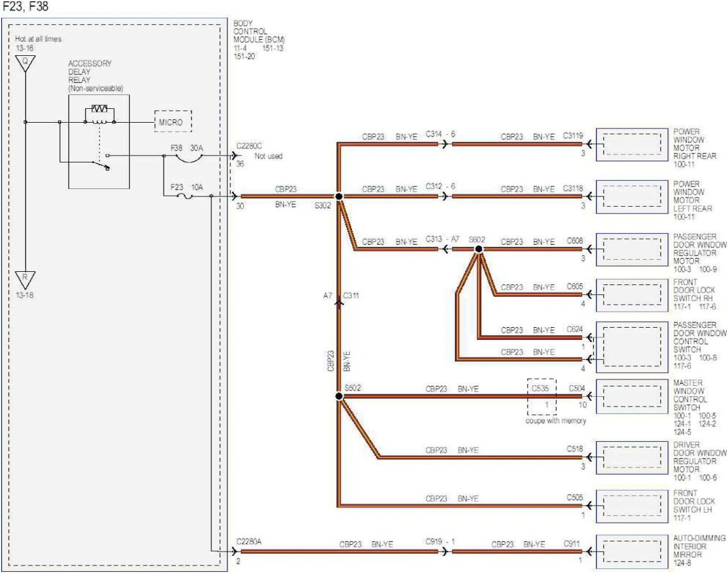This screenshot has width=728, height=573.
Task: Click the "FRONT DOOR LOCK SWITCH RH" label
Action: 694,290
